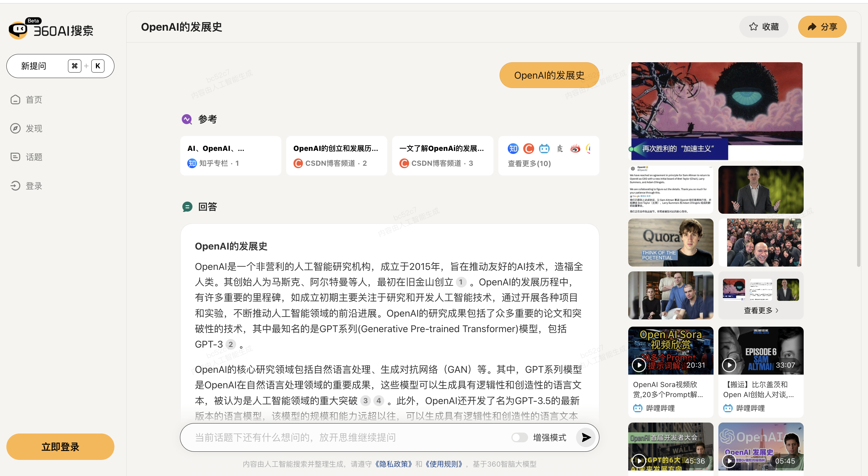Click the Bilibili icon in more sources
868x476 pixels.
pos(544,149)
